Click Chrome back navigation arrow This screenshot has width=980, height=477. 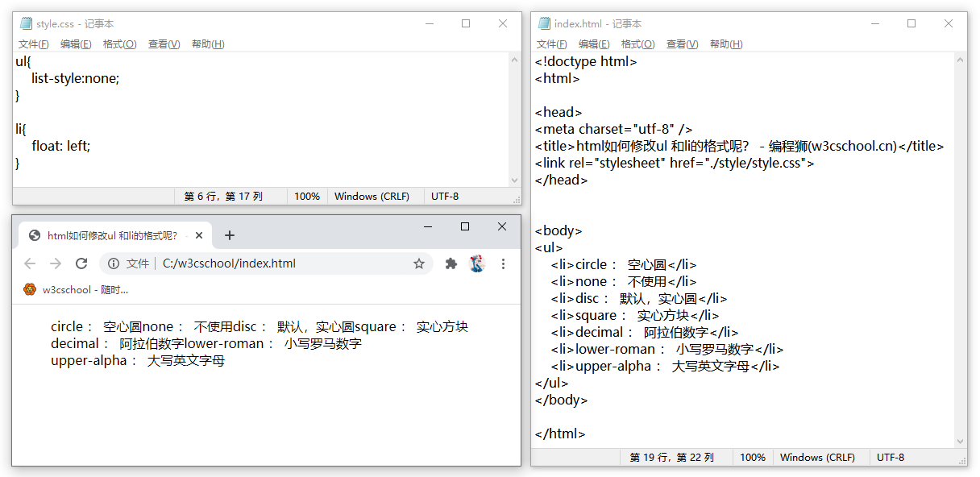click(30, 263)
